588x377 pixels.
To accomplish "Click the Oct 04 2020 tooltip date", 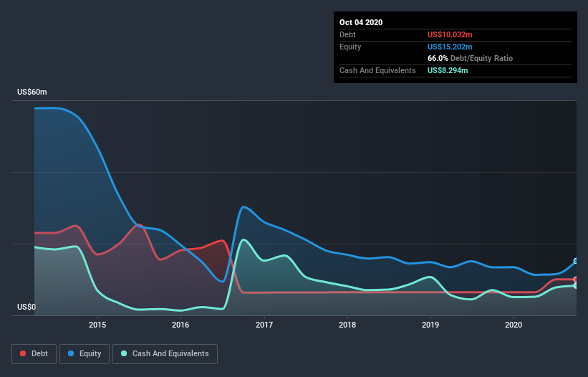I will tap(361, 22).
